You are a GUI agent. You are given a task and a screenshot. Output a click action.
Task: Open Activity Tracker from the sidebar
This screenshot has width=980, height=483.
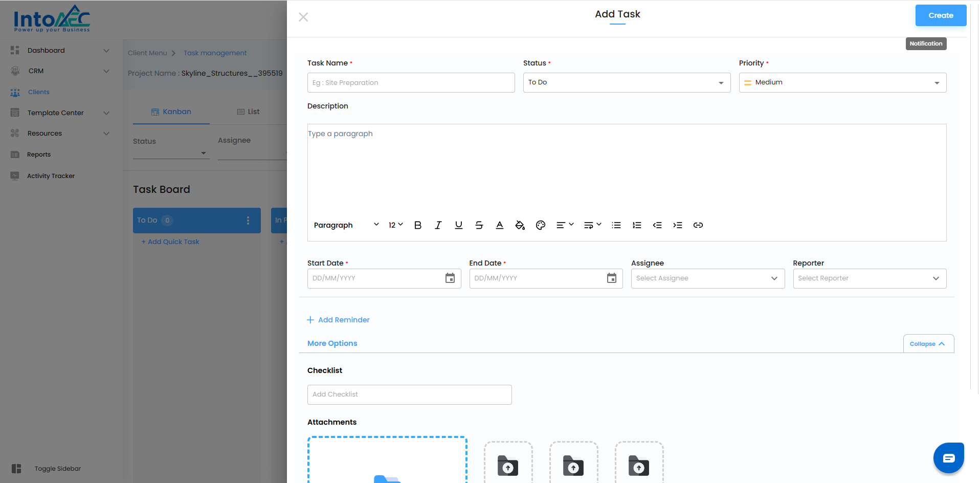point(51,175)
